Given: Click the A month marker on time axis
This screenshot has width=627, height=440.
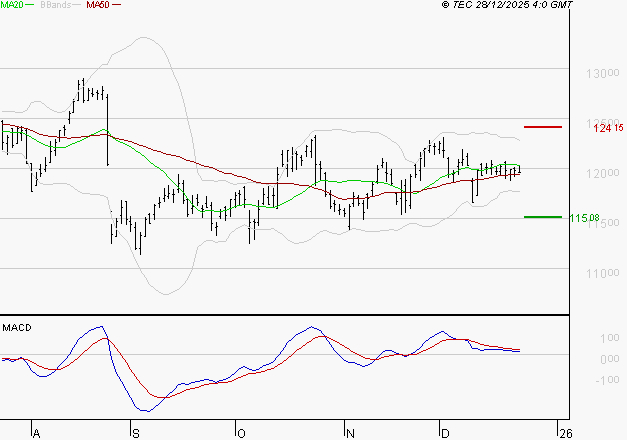Looking at the screenshot, I should tap(36, 433).
